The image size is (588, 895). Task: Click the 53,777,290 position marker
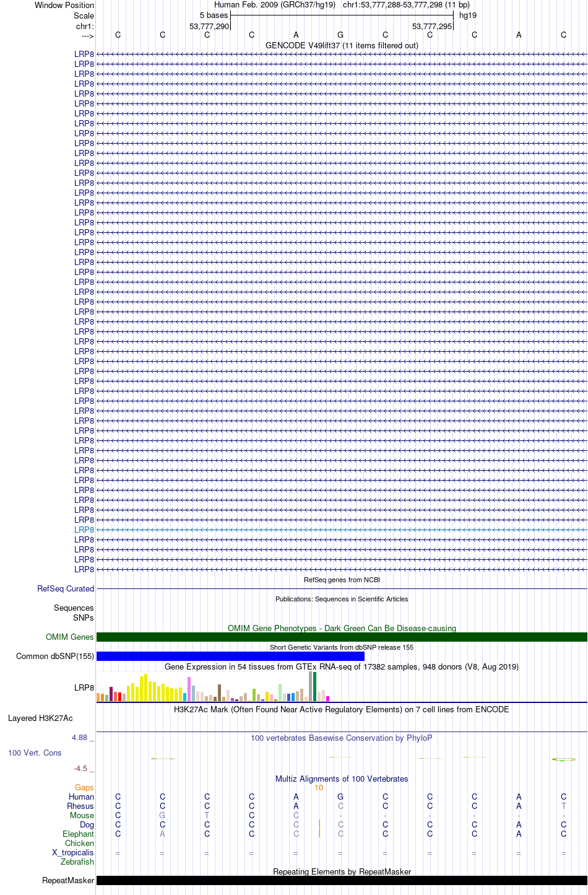coord(209,26)
